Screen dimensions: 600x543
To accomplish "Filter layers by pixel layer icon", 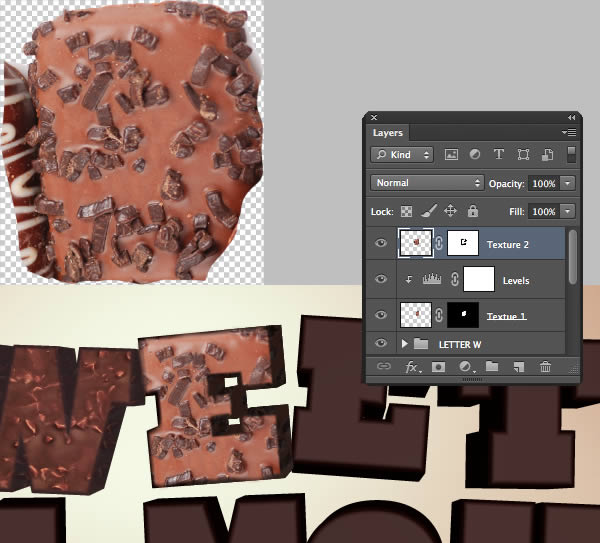I will point(451,155).
